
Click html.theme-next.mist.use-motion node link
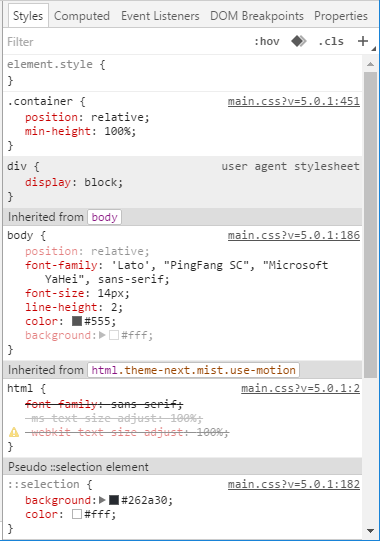pos(193,370)
